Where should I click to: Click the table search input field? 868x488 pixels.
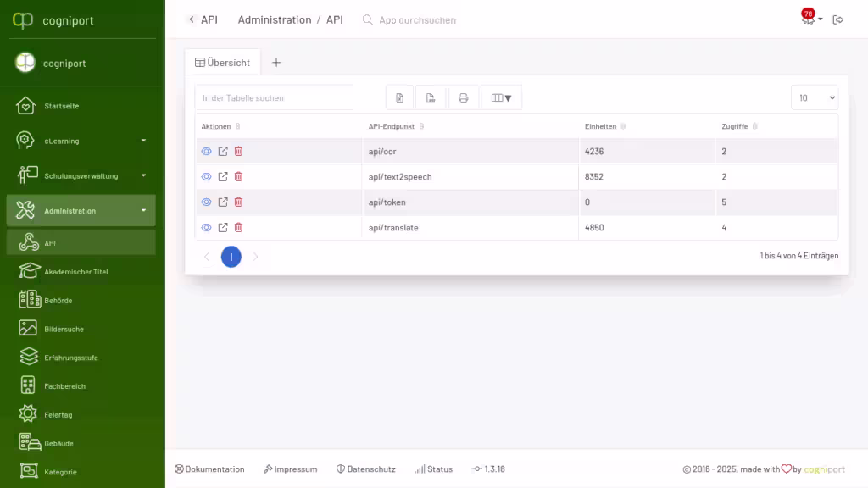[274, 98]
